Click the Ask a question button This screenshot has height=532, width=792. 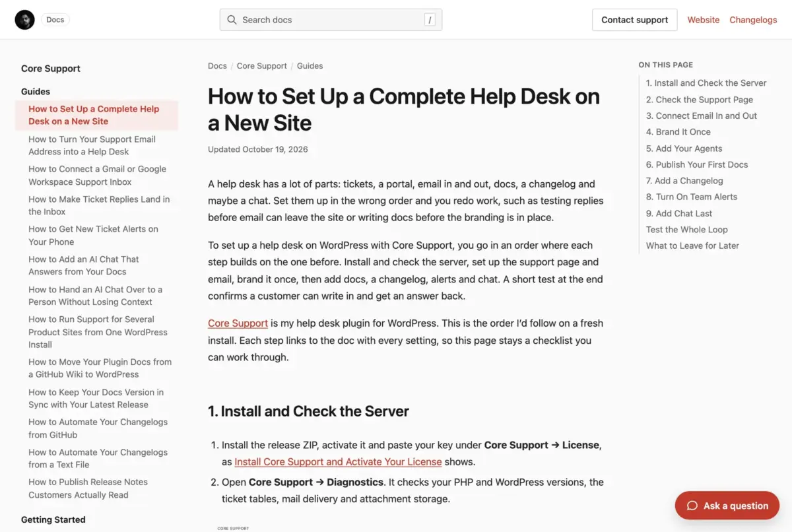click(x=727, y=506)
